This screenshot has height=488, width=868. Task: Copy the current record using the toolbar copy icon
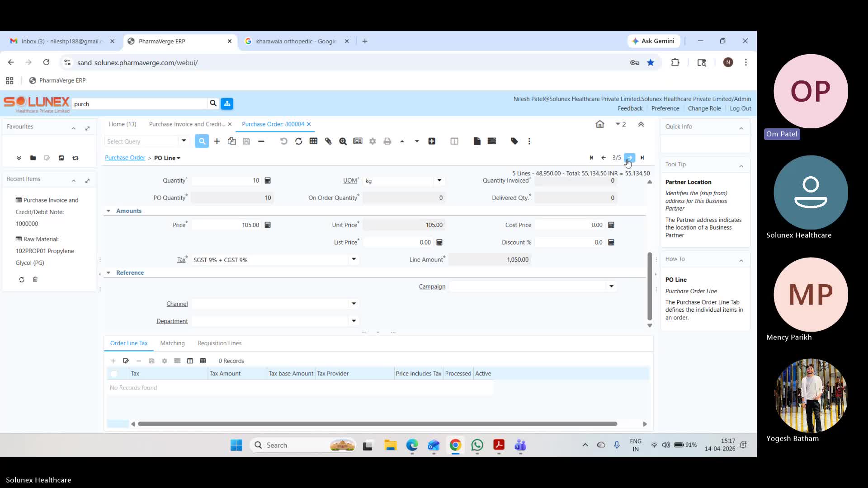coord(232,141)
